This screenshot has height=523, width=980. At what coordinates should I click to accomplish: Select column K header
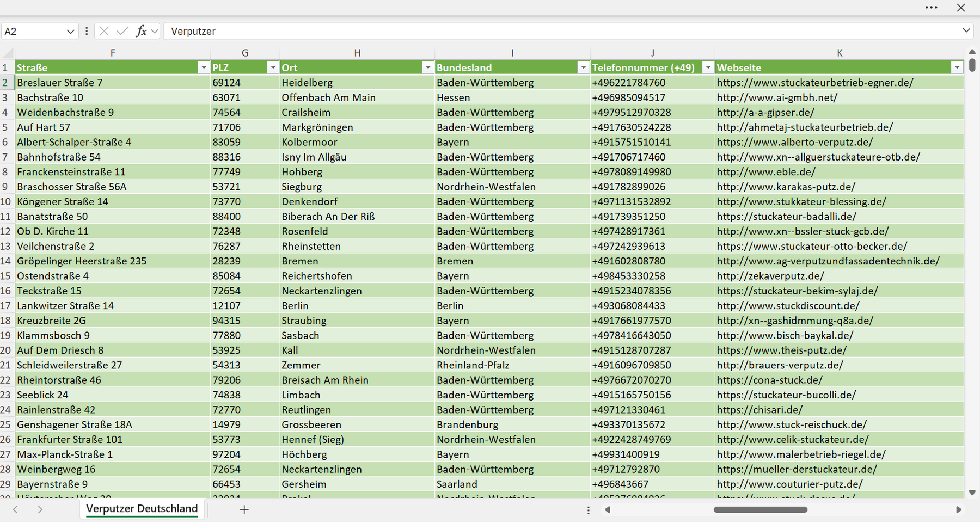coord(840,53)
